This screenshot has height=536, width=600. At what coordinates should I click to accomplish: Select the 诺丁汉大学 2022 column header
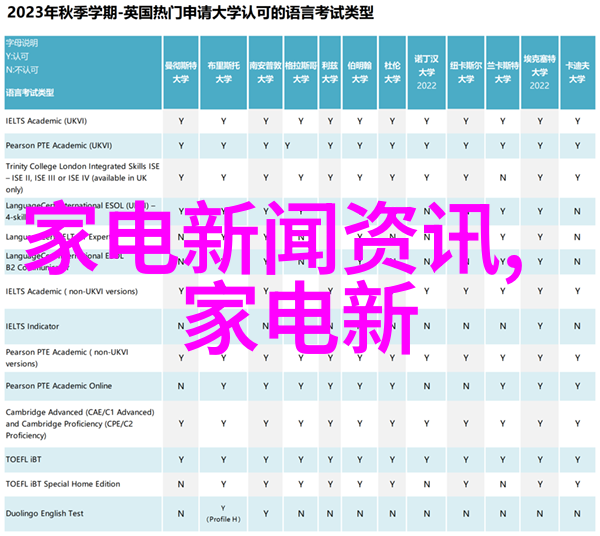click(426, 72)
